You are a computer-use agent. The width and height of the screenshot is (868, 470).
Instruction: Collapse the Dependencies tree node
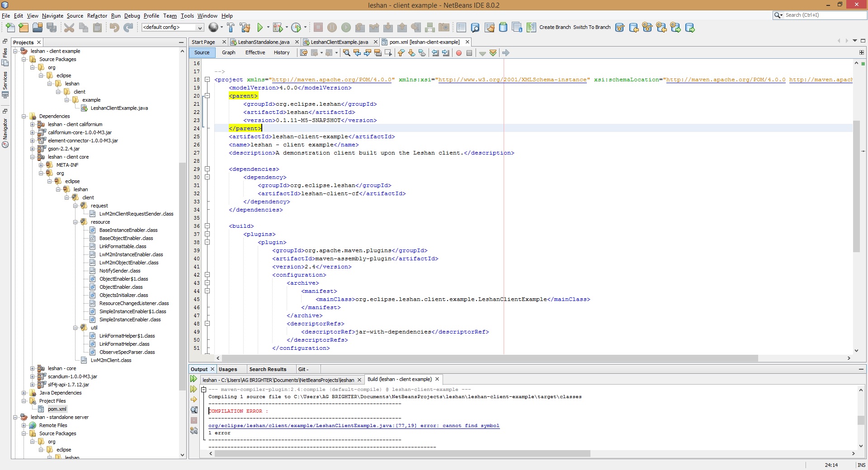coord(24,116)
